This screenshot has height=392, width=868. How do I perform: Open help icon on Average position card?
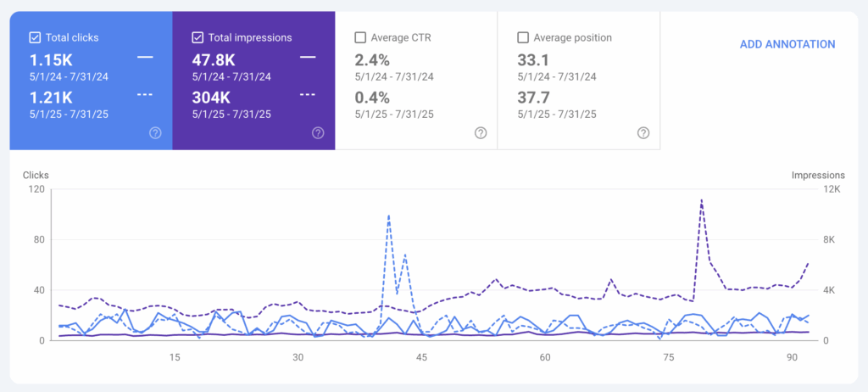(x=643, y=132)
